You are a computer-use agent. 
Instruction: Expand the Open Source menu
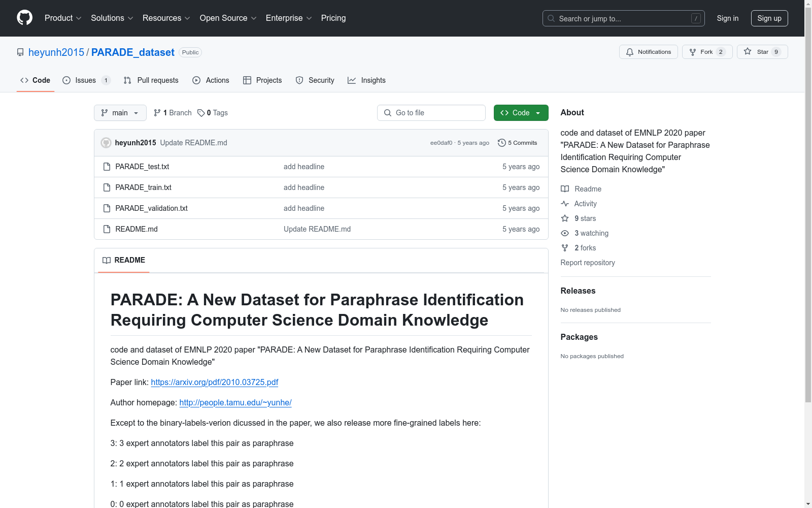pos(228,18)
